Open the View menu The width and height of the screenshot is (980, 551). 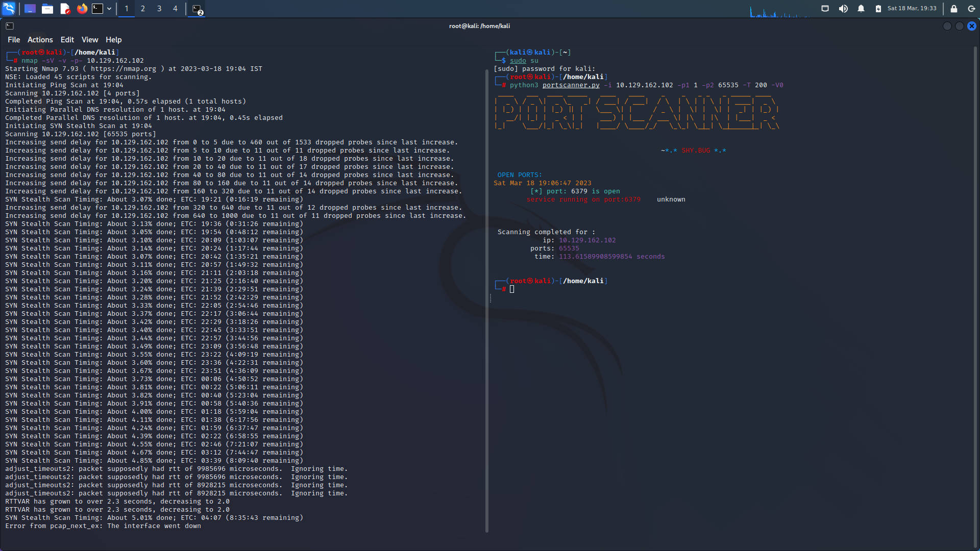click(89, 39)
